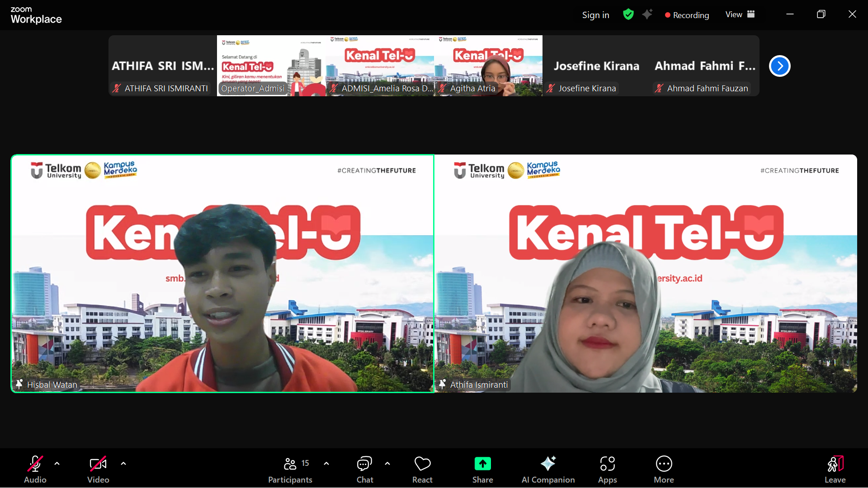Viewport: 868px width, 488px height.
Task: Expand the Chat options arrow
Action: [x=387, y=463]
